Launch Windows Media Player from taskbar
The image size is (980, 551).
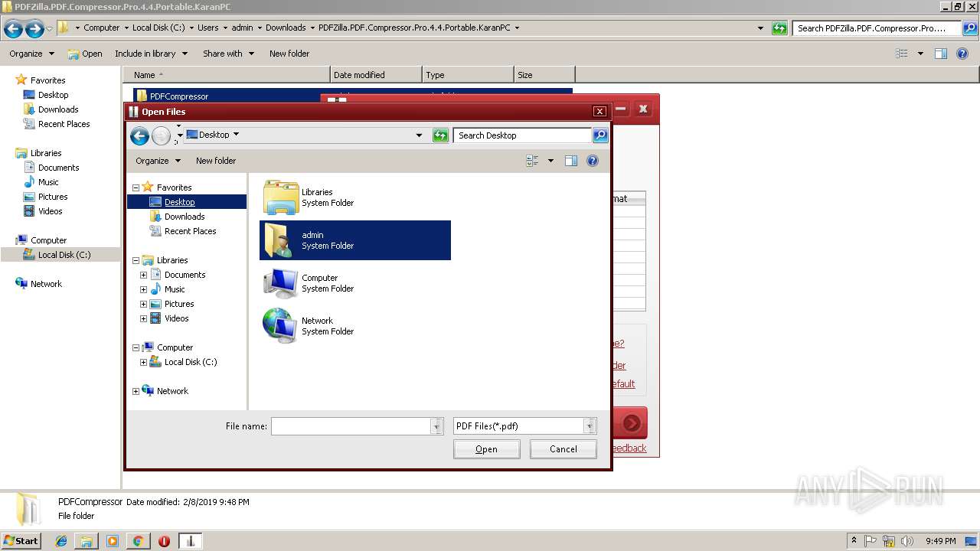click(113, 541)
